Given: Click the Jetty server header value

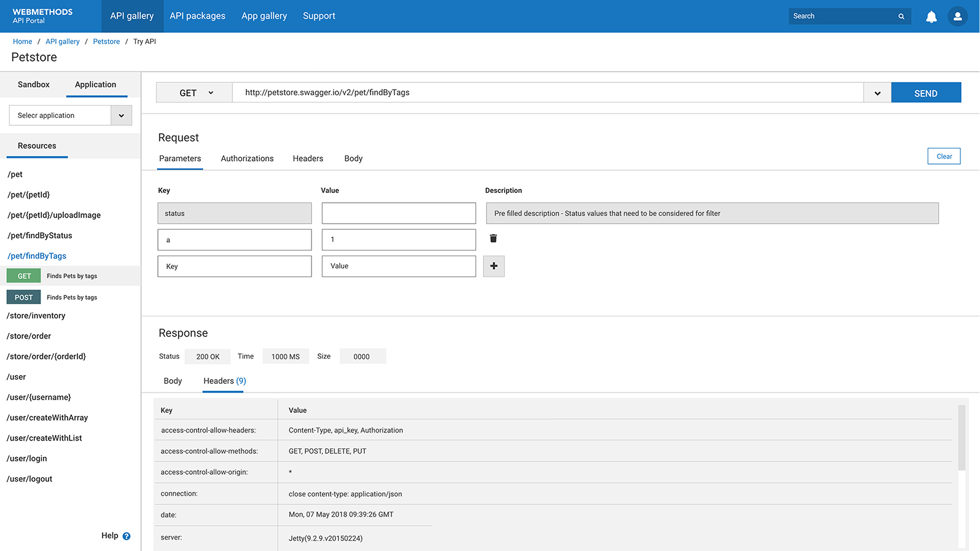Looking at the screenshot, I should 326,538.
